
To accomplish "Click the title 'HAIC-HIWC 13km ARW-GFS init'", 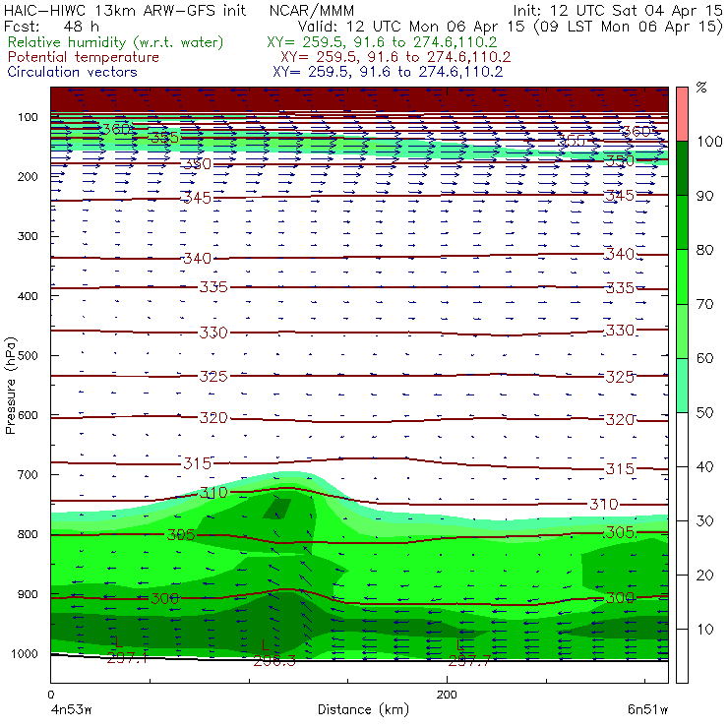I will coord(125,10).
